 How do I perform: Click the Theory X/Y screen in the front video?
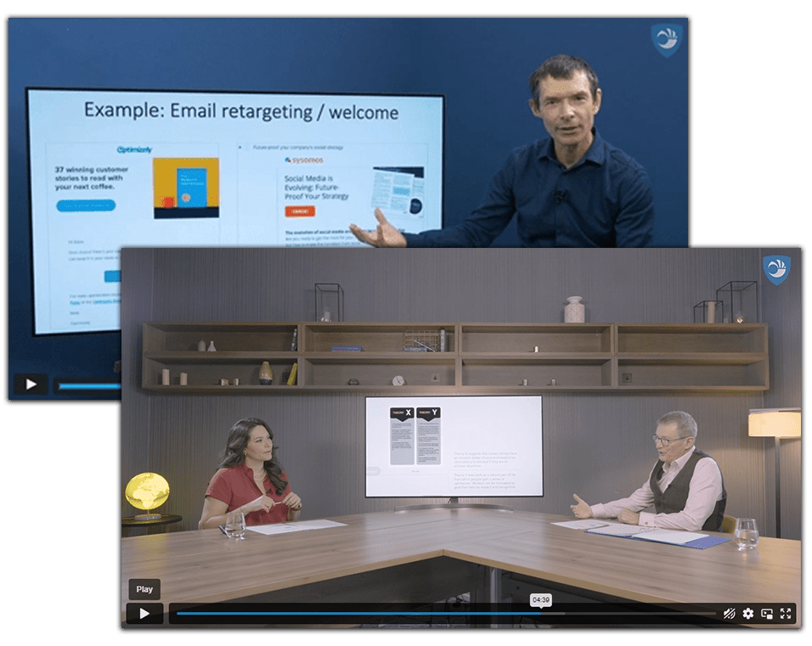click(454, 447)
